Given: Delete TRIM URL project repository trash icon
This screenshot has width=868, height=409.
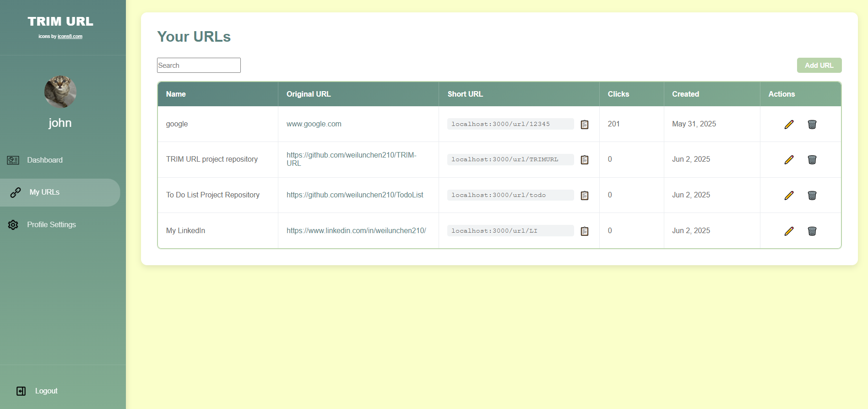Looking at the screenshot, I should (x=812, y=160).
